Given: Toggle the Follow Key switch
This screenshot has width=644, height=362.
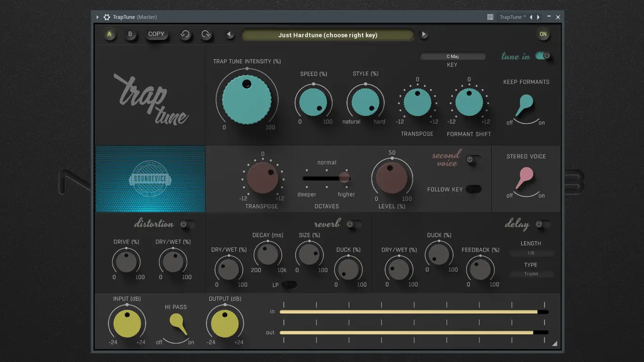Looking at the screenshot, I should 474,189.
